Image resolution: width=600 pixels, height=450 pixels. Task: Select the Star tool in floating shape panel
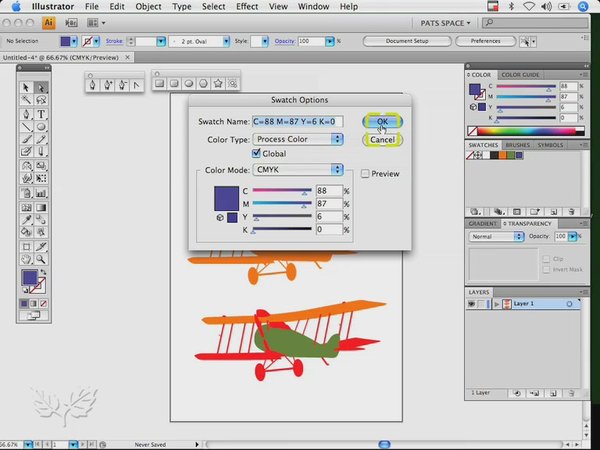[218, 83]
